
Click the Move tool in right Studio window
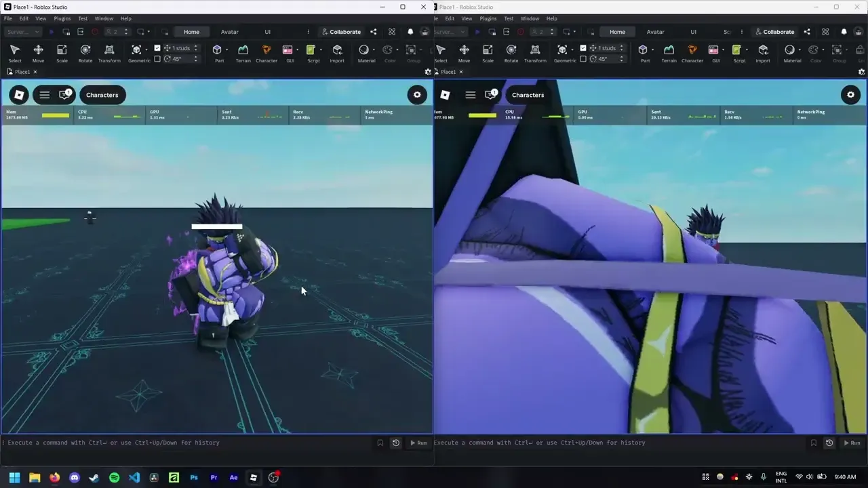point(464,53)
